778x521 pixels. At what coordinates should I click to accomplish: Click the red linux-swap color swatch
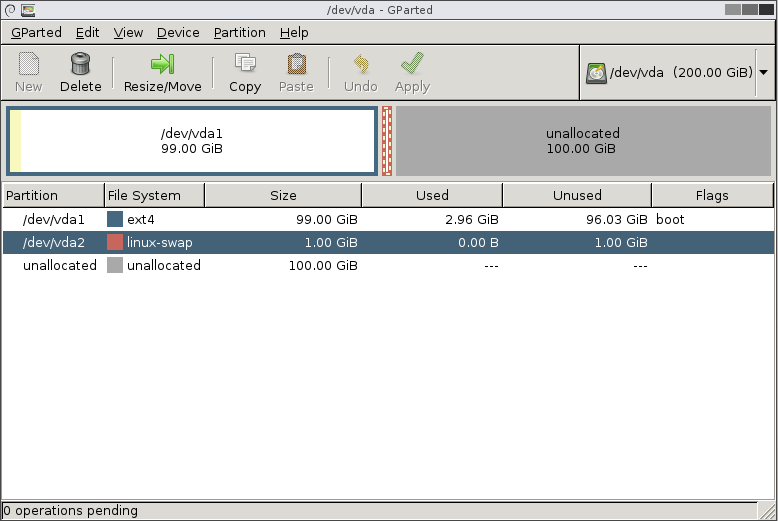[x=115, y=242]
